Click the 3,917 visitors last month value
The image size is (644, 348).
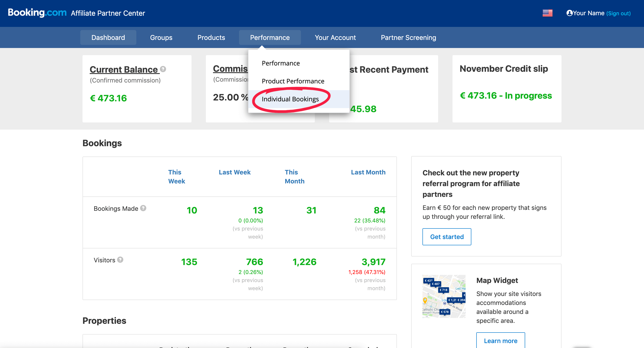[x=374, y=262]
